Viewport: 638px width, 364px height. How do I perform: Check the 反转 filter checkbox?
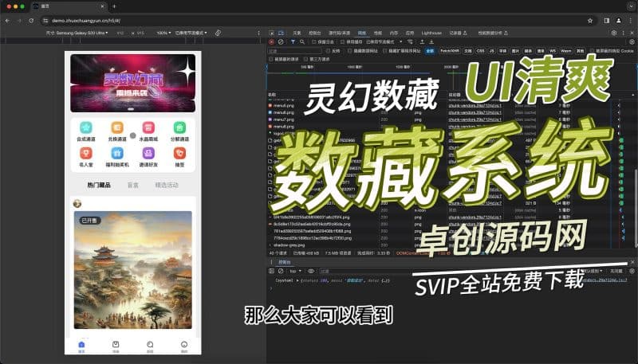[328, 51]
